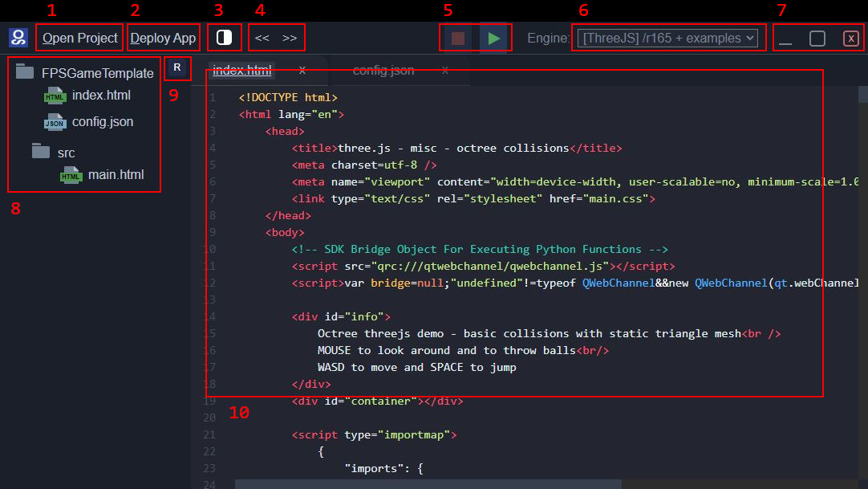Screen dimensions: 868x489
Task: Click line number 21 in the gutter
Action: [209, 434]
